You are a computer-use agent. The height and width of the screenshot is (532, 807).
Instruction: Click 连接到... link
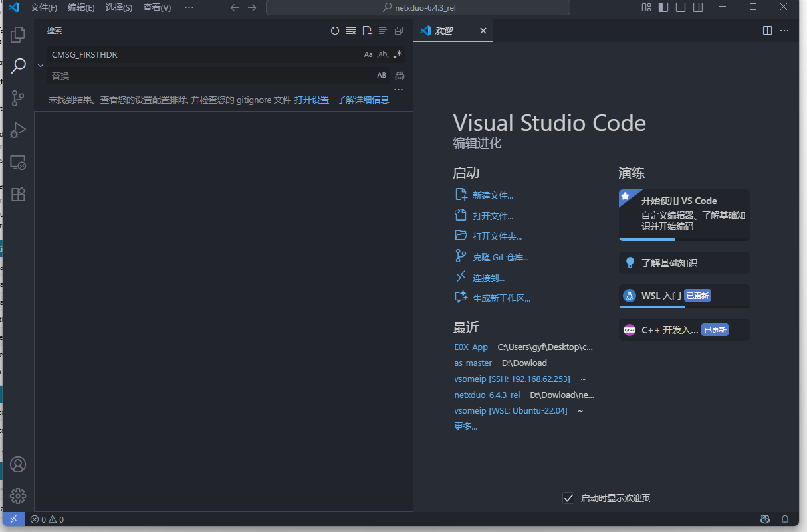pyautogui.click(x=489, y=278)
